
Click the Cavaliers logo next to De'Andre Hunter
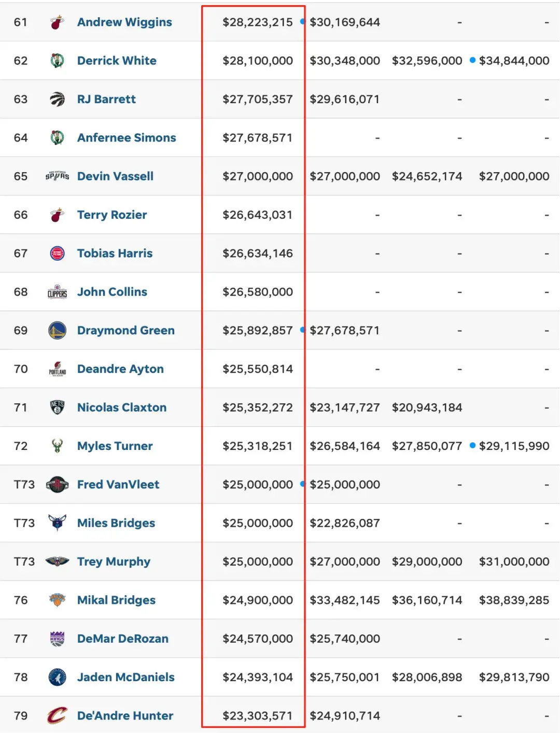click(x=57, y=716)
